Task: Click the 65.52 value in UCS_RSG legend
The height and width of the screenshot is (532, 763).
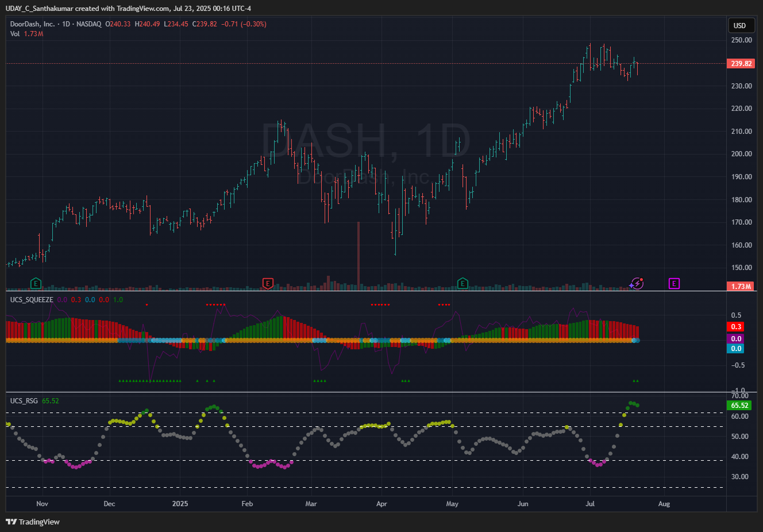Action: point(51,400)
